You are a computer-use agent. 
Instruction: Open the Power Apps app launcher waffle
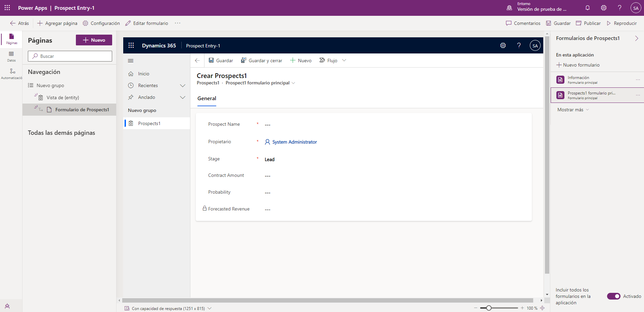(x=7, y=8)
